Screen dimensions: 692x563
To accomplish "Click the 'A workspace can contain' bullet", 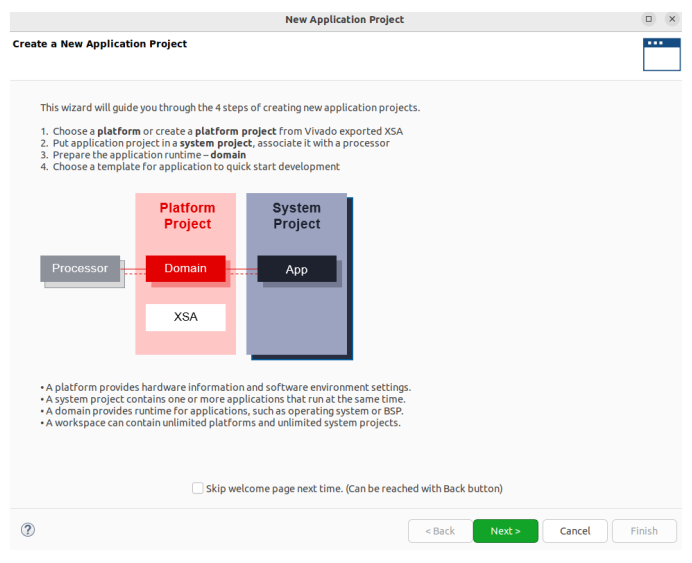I will coord(221,423).
